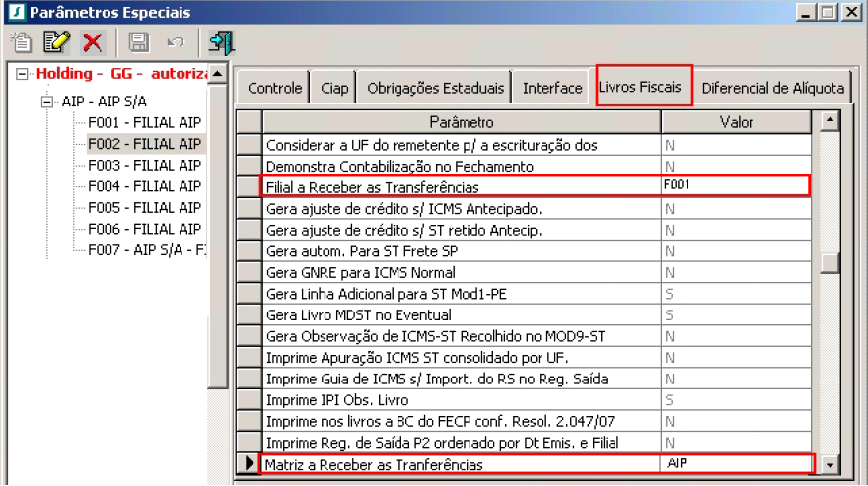Screen dimensions: 868x486
Task: Switch to Obrigações Estaduais tab
Action: click(x=435, y=88)
